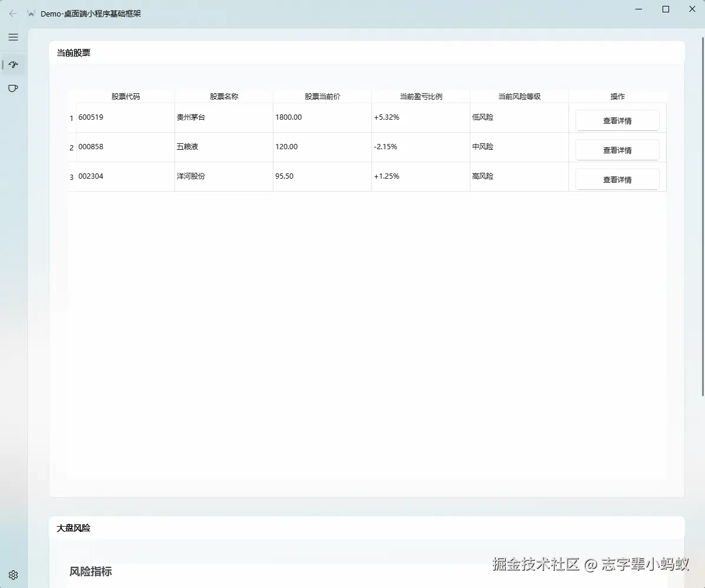The width and height of the screenshot is (705, 588).
Task: Click the 当前股票 section title
Action: [x=73, y=52]
